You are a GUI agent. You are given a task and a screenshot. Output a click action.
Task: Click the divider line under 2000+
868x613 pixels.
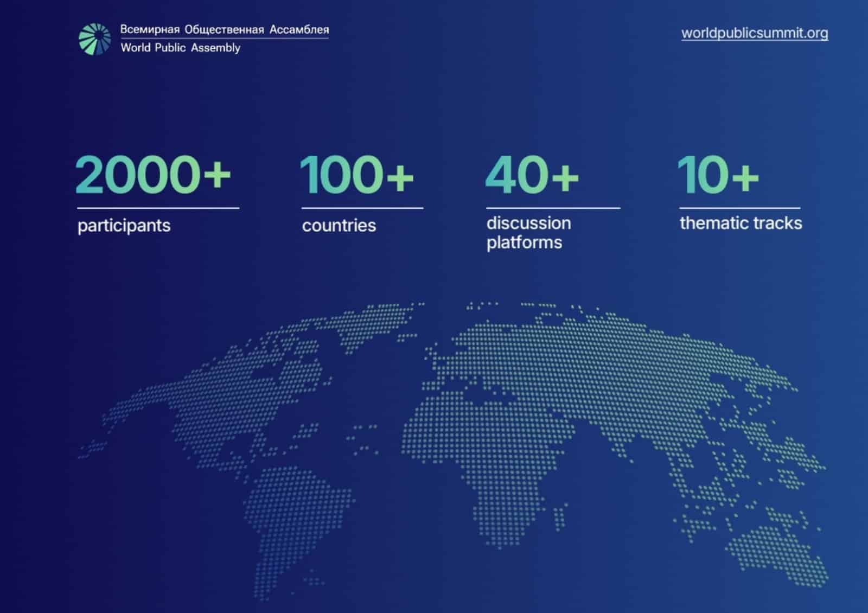pos(158,208)
